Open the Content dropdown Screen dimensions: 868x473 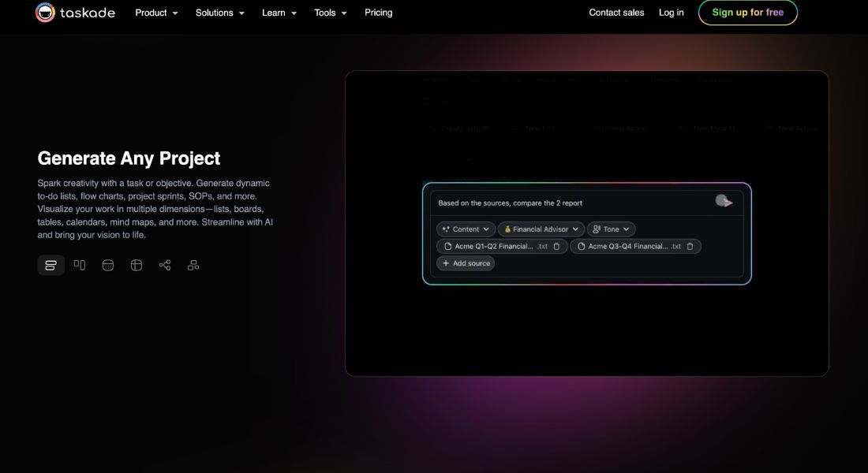(466, 229)
